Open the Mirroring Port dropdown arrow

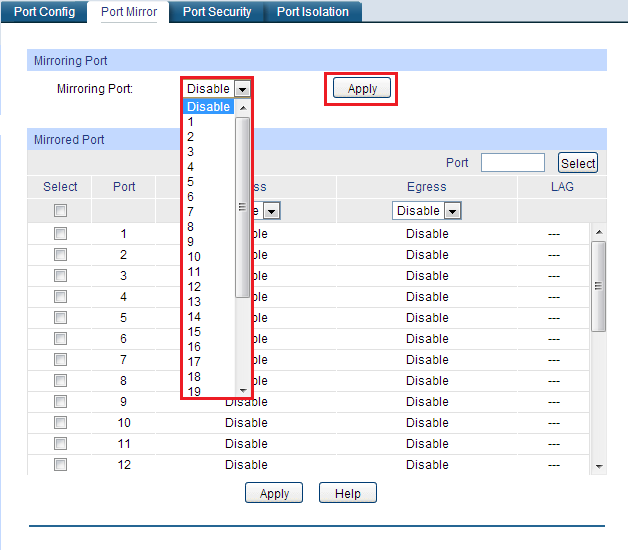point(242,89)
